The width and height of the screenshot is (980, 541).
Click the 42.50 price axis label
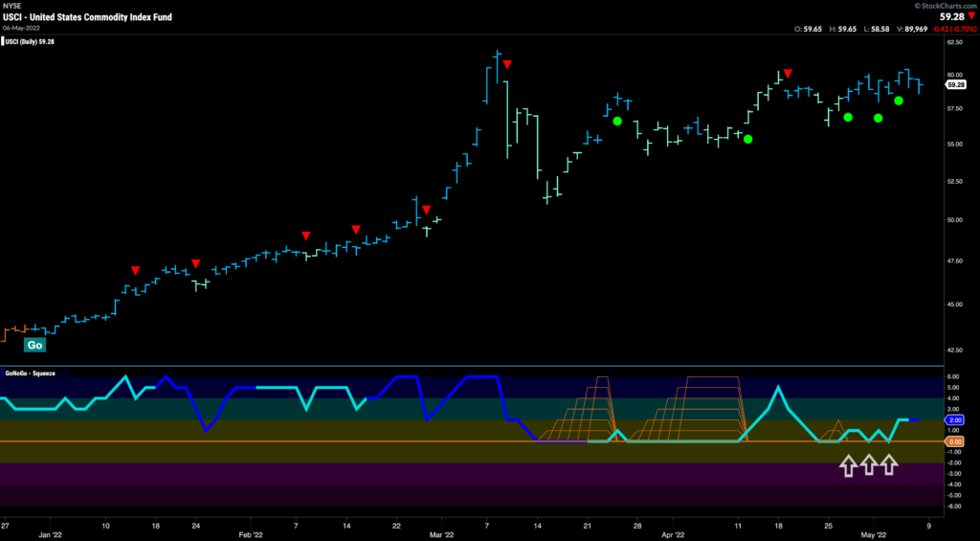click(954, 349)
